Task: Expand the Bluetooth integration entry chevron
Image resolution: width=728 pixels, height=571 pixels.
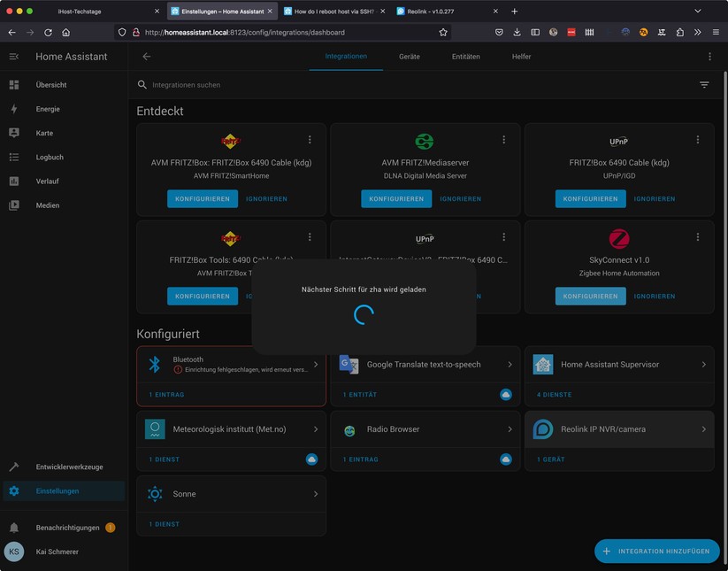Action: pyautogui.click(x=316, y=363)
